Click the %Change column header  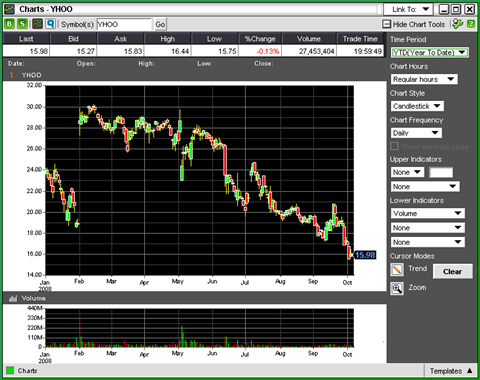click(x=260, y=39)
